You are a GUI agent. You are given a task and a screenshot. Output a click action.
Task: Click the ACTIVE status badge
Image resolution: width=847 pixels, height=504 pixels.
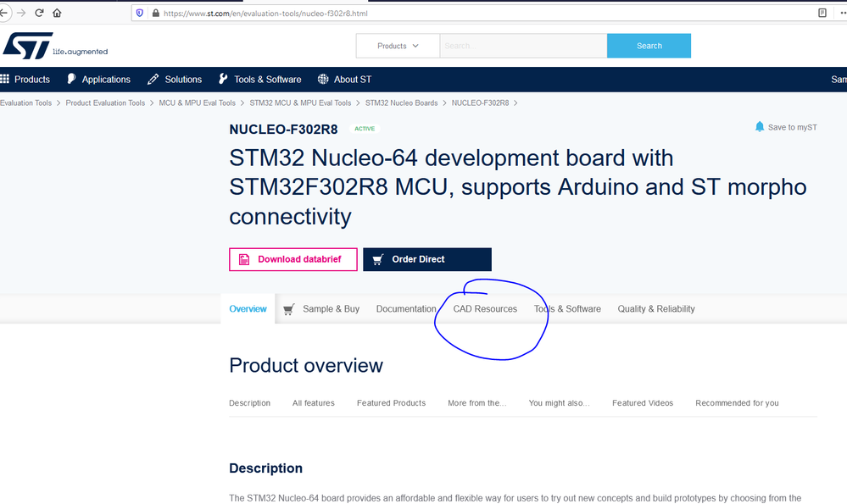pyautogui.click(x=365, y=129)
